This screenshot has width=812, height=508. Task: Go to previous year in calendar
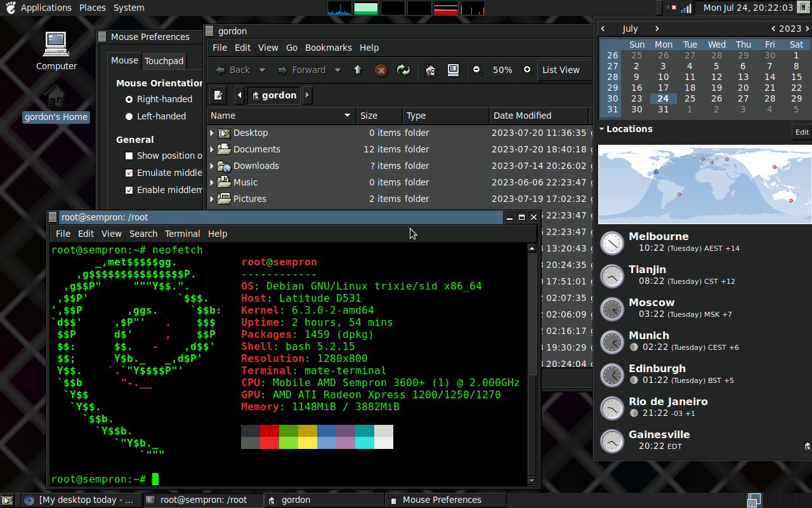[773, 29]
